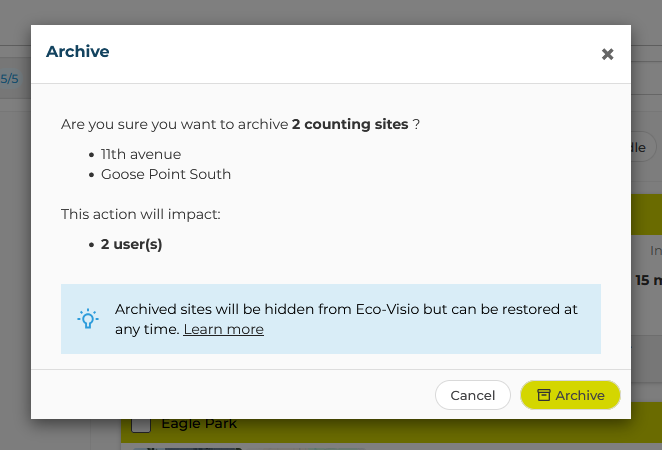Click the lightbulb tip icon
The image size is (662, 450).
(x=88, y=319)
